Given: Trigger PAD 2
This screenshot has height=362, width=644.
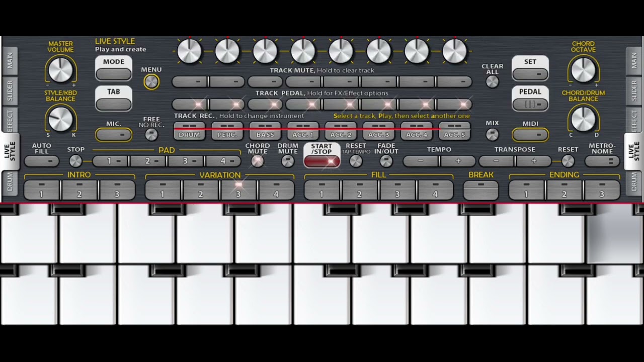Looking at the screenshot, I should 148,161.
